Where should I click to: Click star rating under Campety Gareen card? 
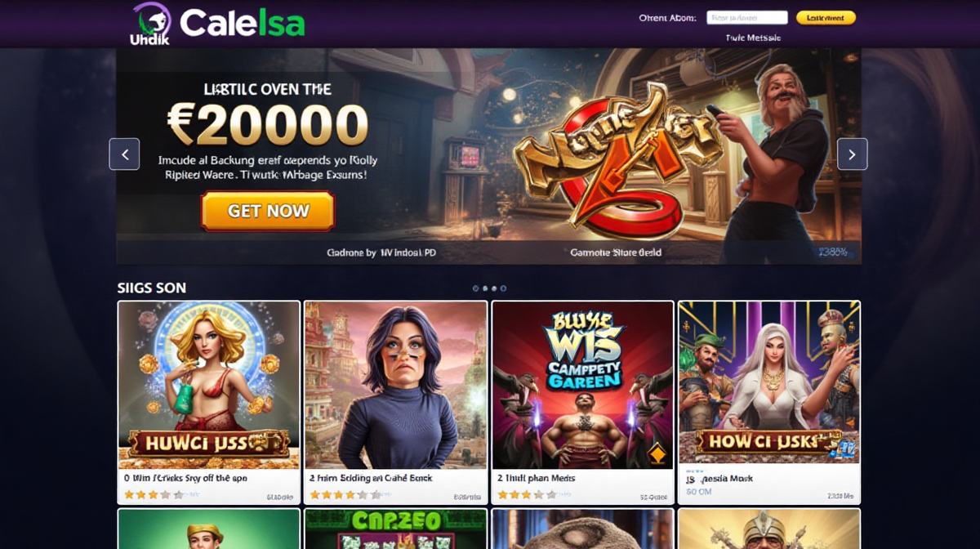click(528, 495)
